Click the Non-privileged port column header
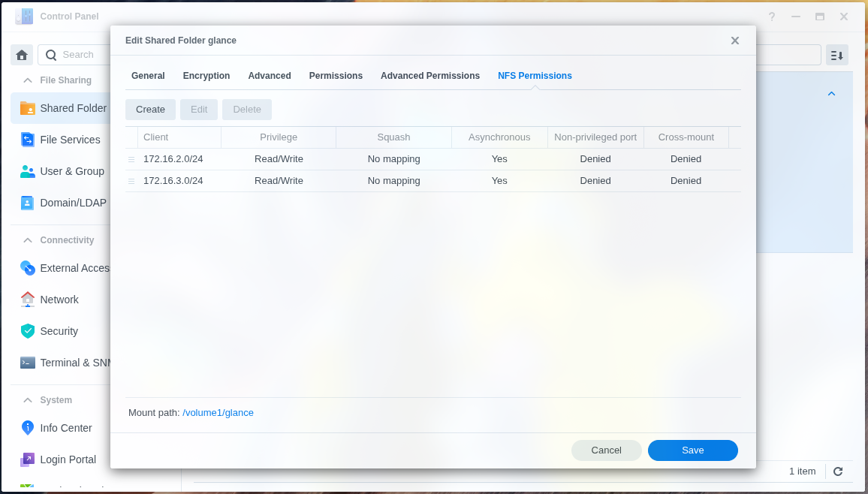This screenshot has width=868, height=494. pos(595,137)
